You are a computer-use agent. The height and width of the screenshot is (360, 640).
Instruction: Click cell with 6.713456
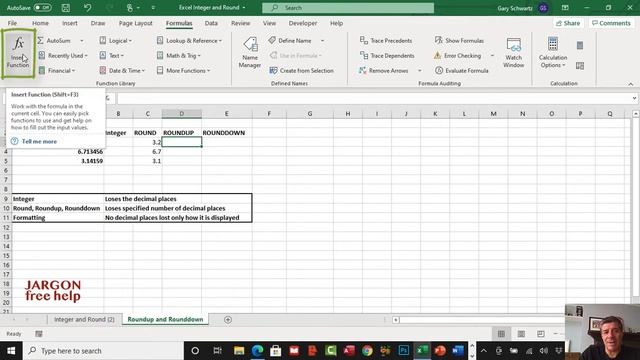(58, 151)
